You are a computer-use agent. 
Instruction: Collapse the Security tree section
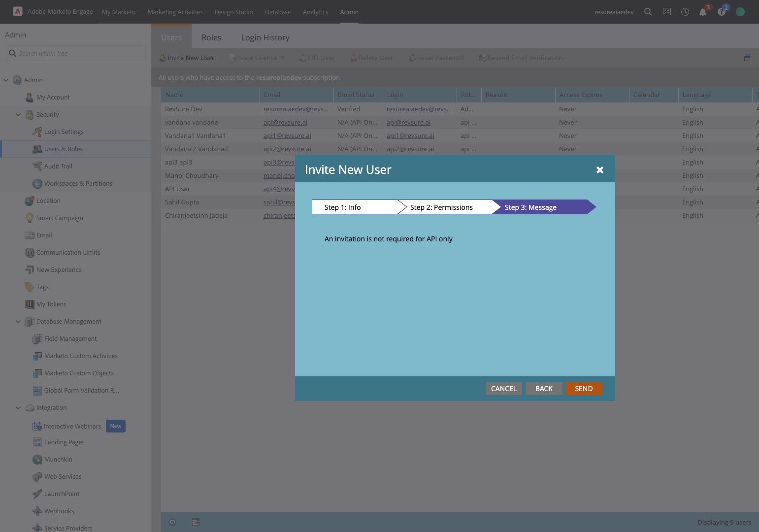coord(18,114)
